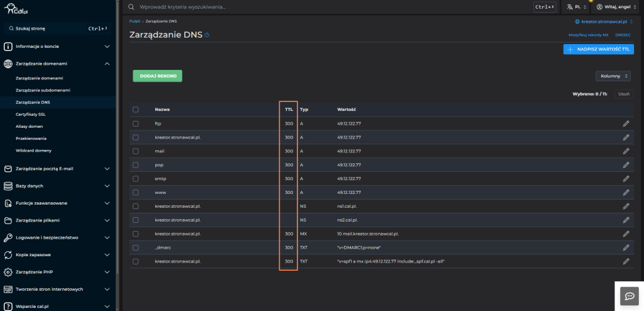Image resolution: width=644 pixels, height=311 pixels.
Task: Sort by the Wartość column header
Action: coord(347,110)
